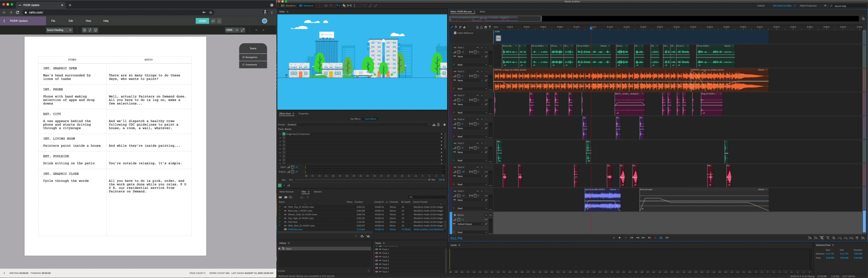Click the Celtx download icon
Viewport: 868px width, 278px height.
coord(219,21)
